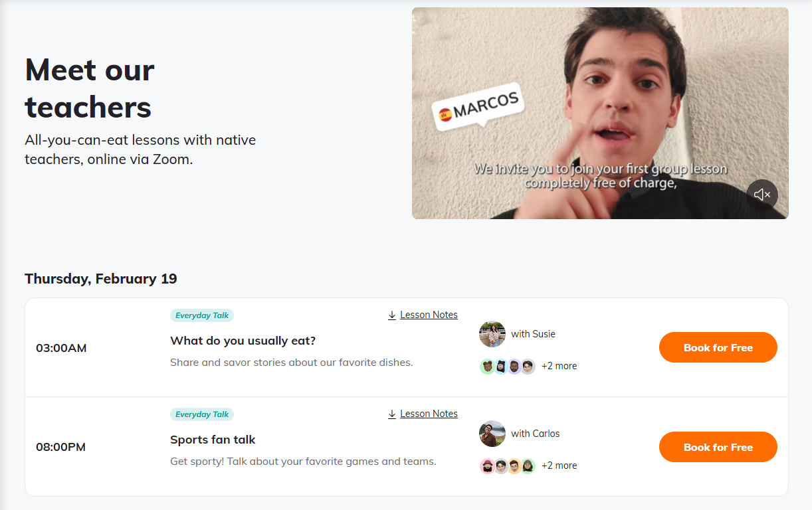The image size is (812, 510).
Task: Select the Everyday Talk tag on the 03:00AM lesson
Action: (202, 315)
